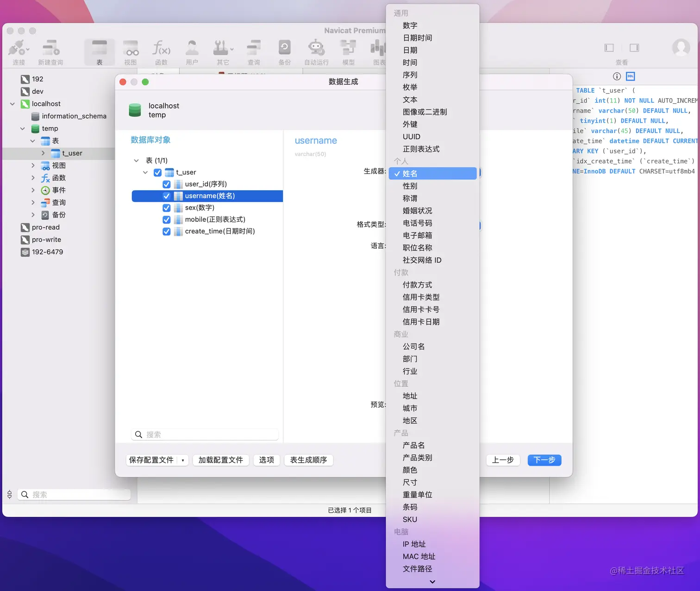700x591 pixels.
Task: Uncheck the user_id field checkbox
Action: tap(167, 184)
